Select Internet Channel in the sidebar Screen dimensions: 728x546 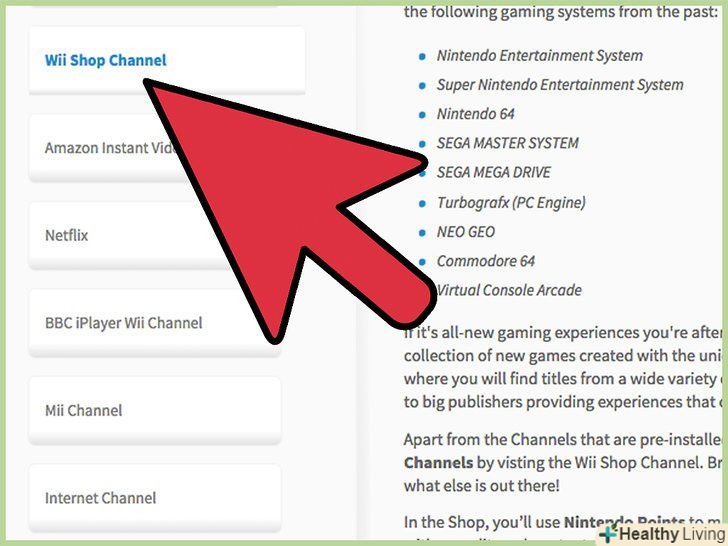point(155,498)
